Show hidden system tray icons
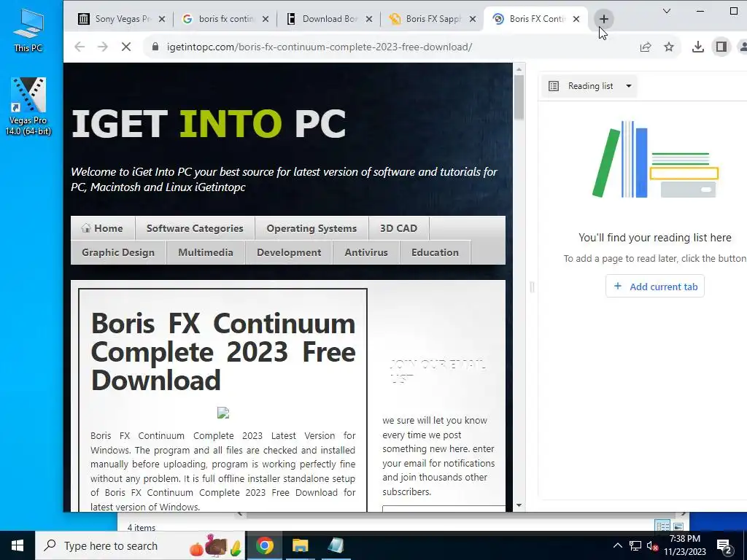This screenshot has height=560, width=747. pos(617,545)
